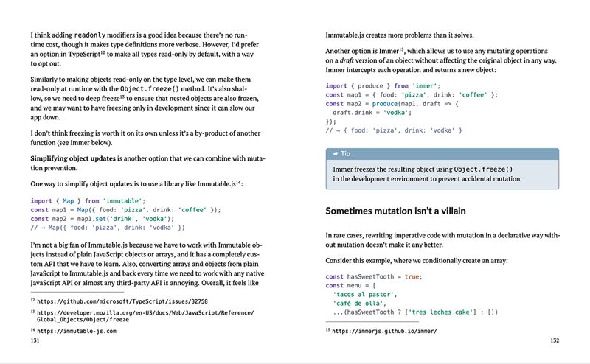Open the TypeScript issues 32758 footnote URL
590x364 pixels.
tap(122, 301)
